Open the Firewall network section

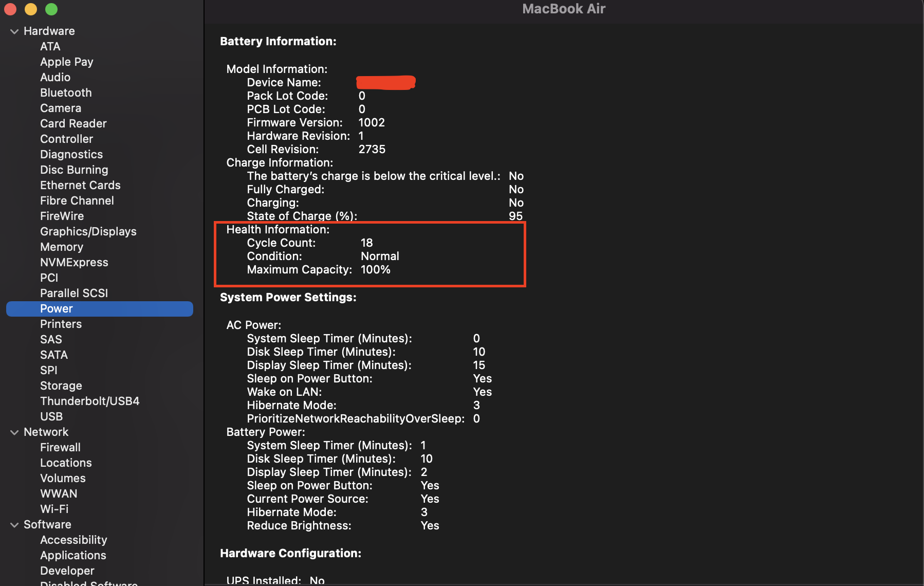60,447
